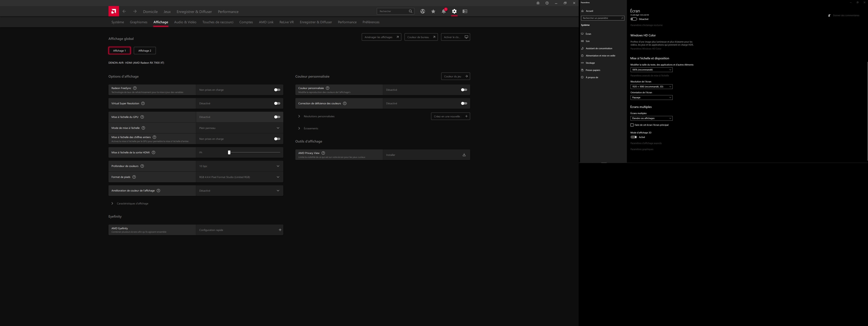Show help for Correction de déficience des couleurs
868x326 pixels.
(345, 103)
